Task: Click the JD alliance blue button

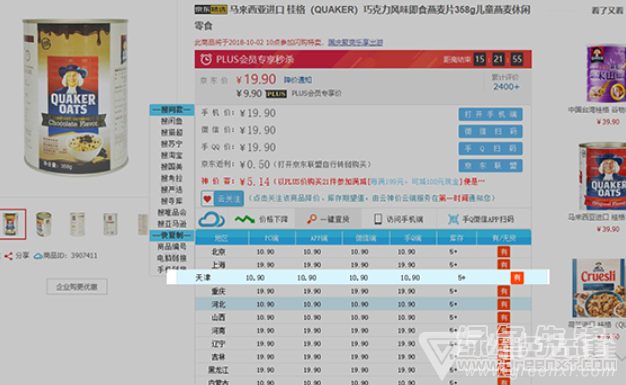Action: [490, 166]
